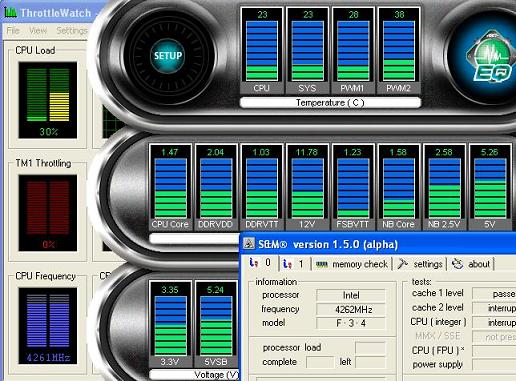Click the icon beside about tab

point(457,264)
